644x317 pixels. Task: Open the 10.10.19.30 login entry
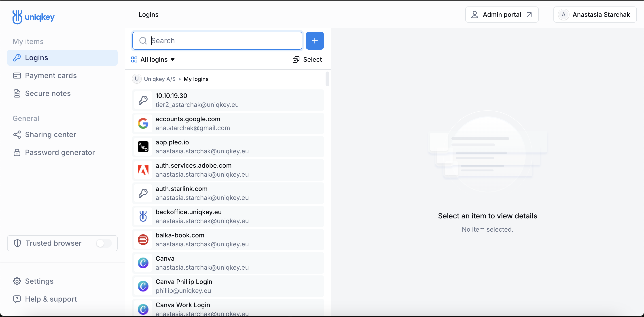click(x=228, y=100)
